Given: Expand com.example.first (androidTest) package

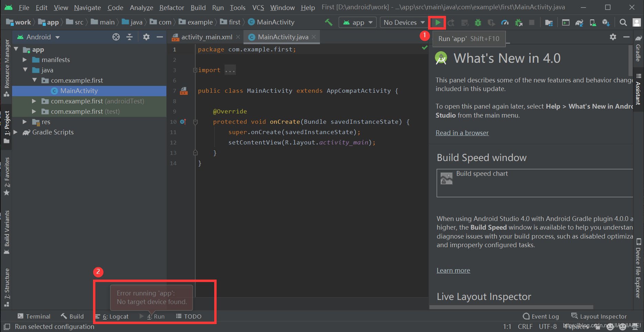Looking at the screenshot, I should coord(34,101).
